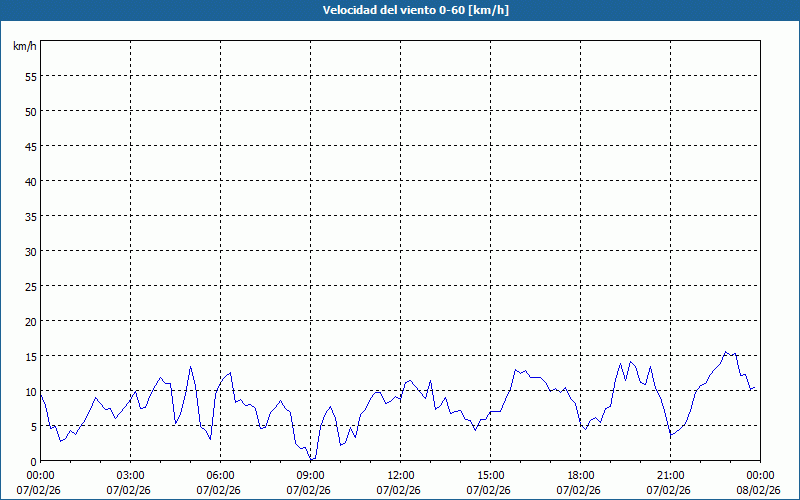Click the 03:00 time label on the x-axis

coord(130,475)
